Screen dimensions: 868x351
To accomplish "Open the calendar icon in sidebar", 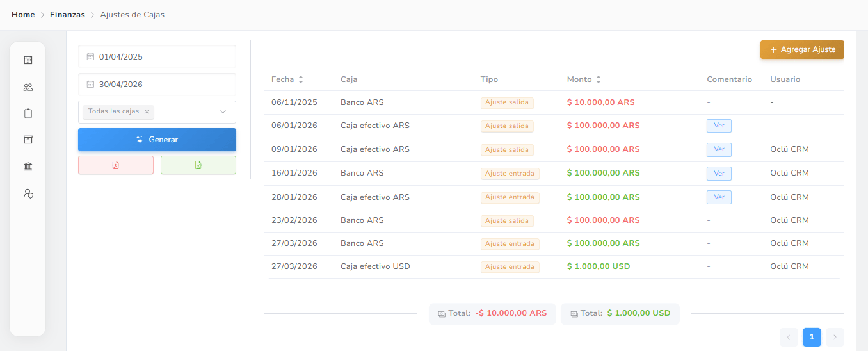I will pos(28,60).
